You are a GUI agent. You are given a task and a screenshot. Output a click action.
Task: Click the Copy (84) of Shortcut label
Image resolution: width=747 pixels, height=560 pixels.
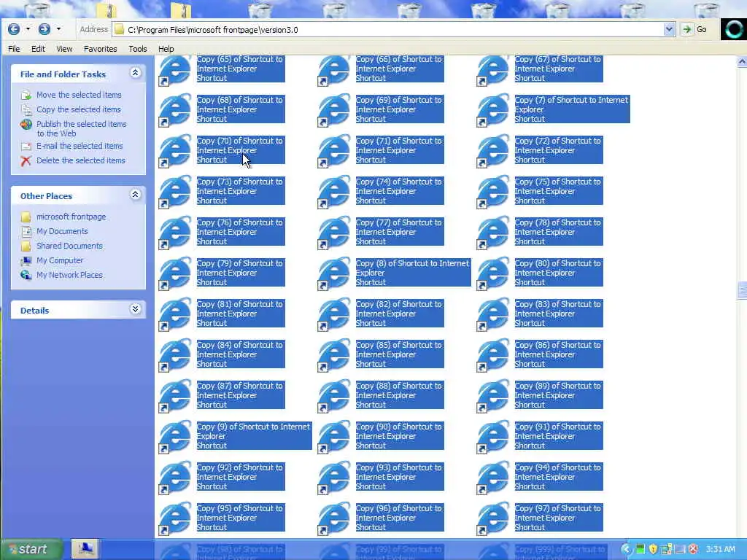pos(241,354)
